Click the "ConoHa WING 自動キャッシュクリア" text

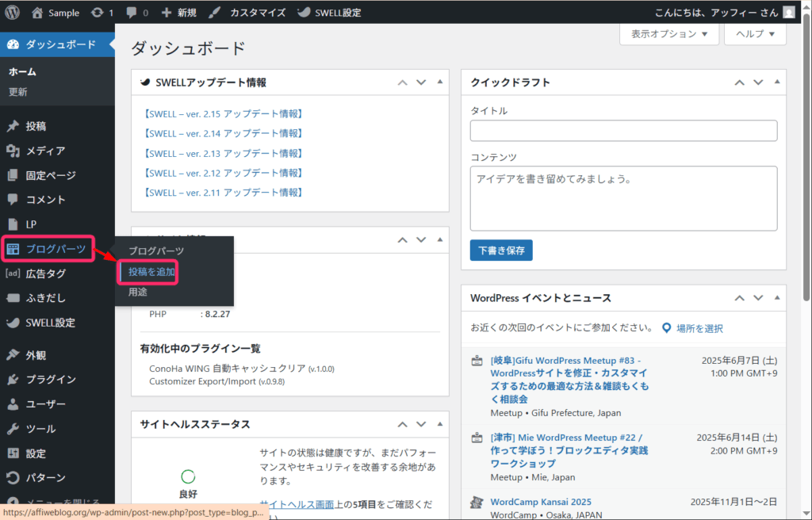pyautogui.click(x=228, y=369)
